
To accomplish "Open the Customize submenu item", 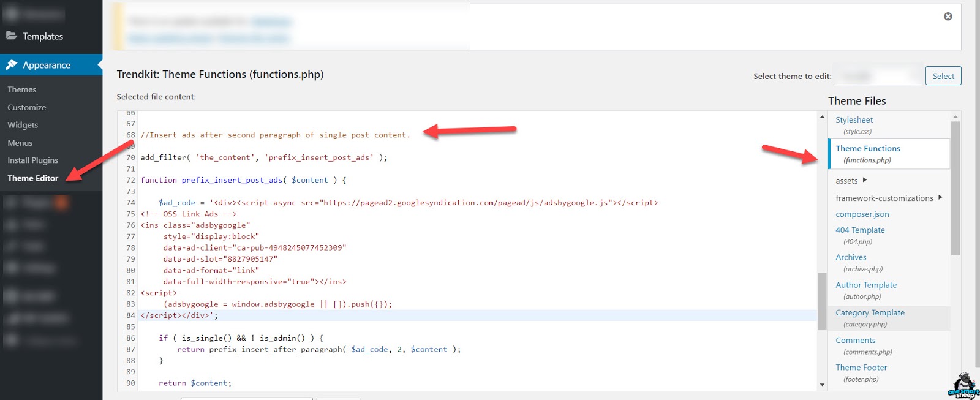I will 27,107.
